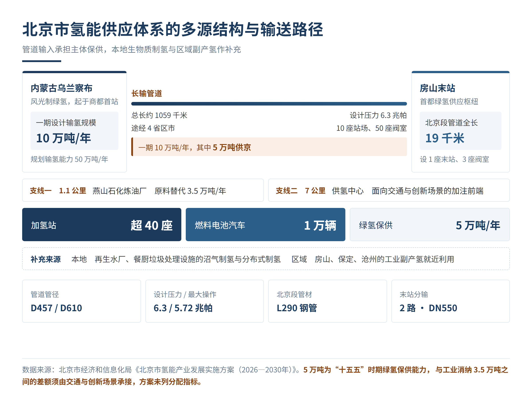532x399 pixels.
Task: Click the label 末站分输
Action: point(414,294)
